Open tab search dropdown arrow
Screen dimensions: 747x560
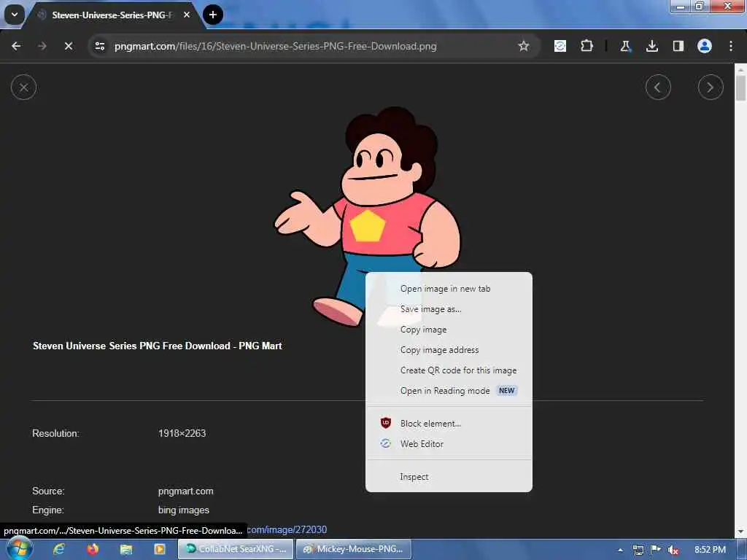click(x=15, y=15)
